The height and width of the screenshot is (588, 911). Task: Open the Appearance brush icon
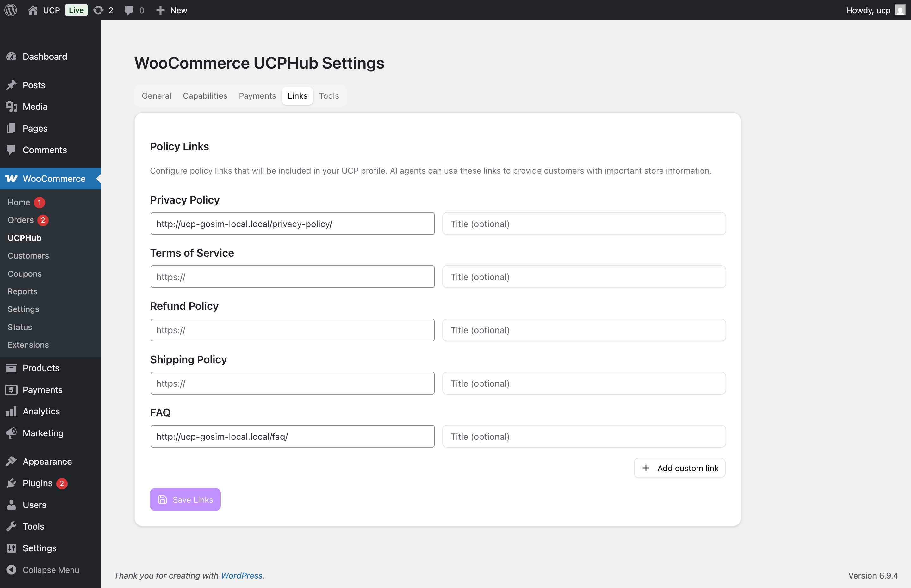click(12, 461)
